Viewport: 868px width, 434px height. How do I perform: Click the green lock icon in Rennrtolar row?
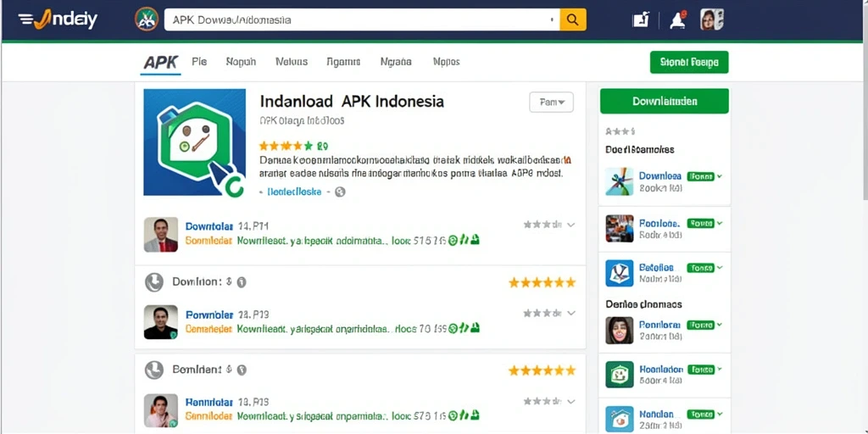pos(475,415)
